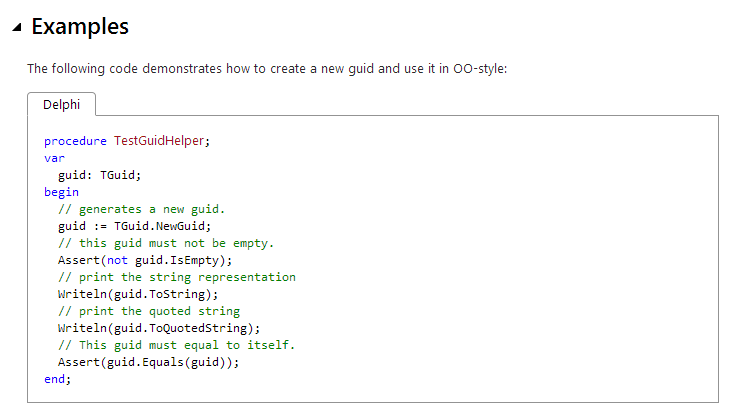Click the Assert(guid.Equals(guid)) line
Viewport: 730px width, 419px height.
148,362
